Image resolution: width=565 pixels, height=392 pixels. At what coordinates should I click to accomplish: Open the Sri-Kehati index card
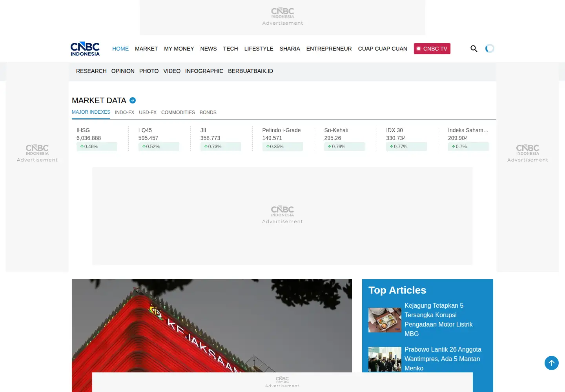pyautogui.click(x=344, y=139)
